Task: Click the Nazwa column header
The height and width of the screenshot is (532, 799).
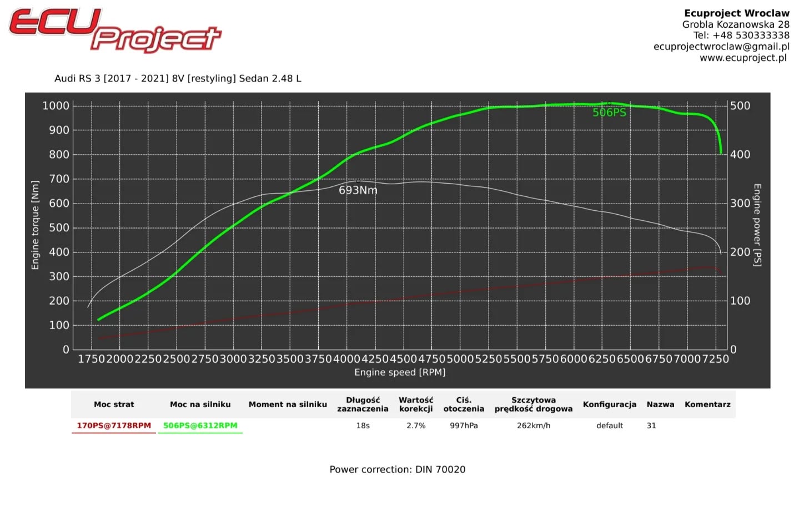Action: [x=660, y=404]
